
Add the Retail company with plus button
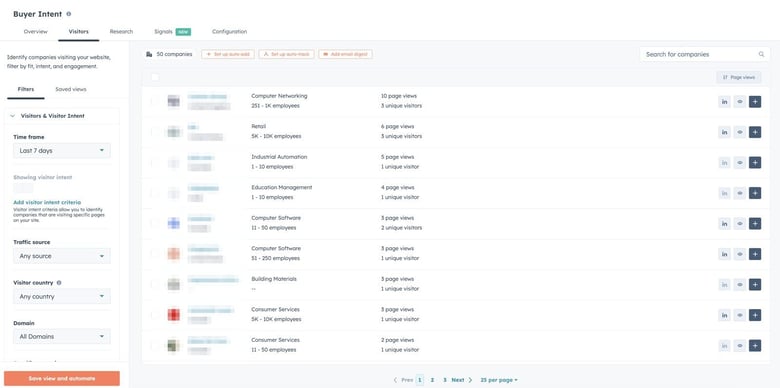click(755, 132)
